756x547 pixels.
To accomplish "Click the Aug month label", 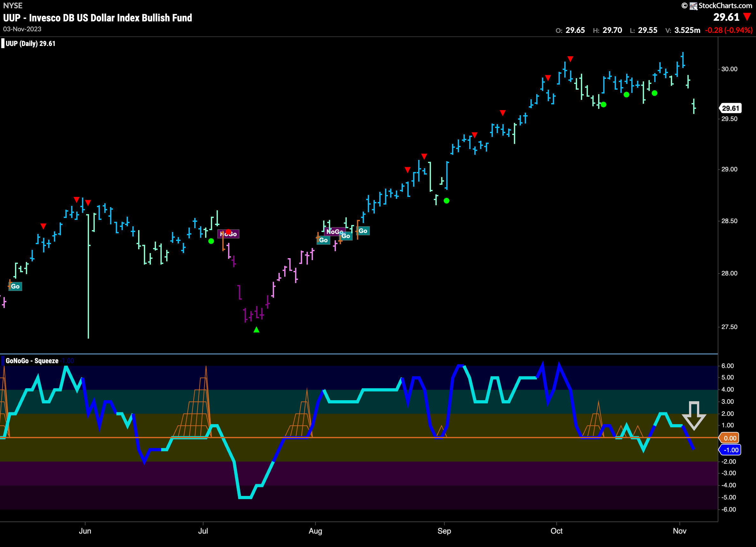I will pyautogui.click(x=315, y=531).
